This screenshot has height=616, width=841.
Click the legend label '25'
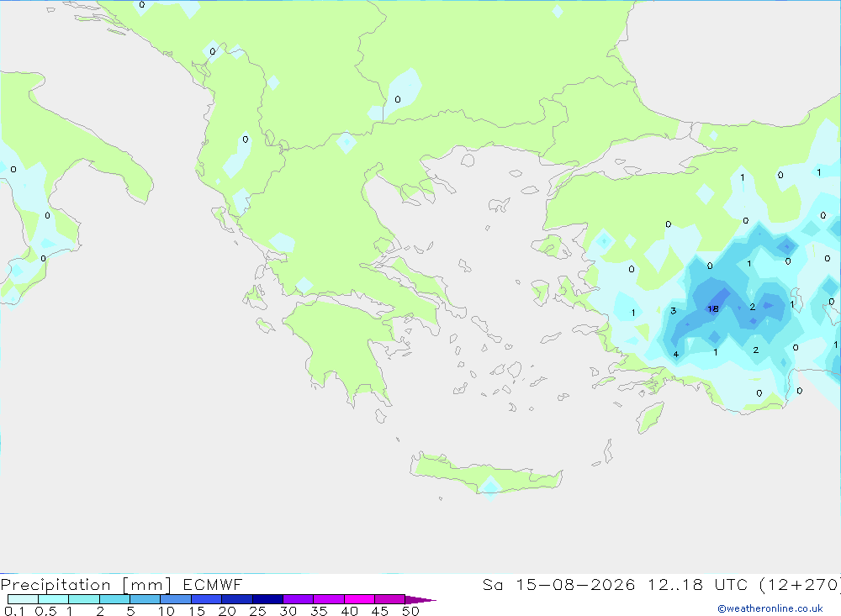(x=258, y=611)
